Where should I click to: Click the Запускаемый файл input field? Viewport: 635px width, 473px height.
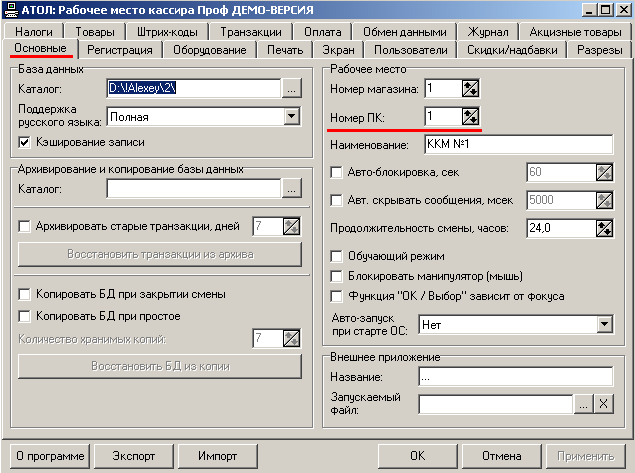click(496, 404)
